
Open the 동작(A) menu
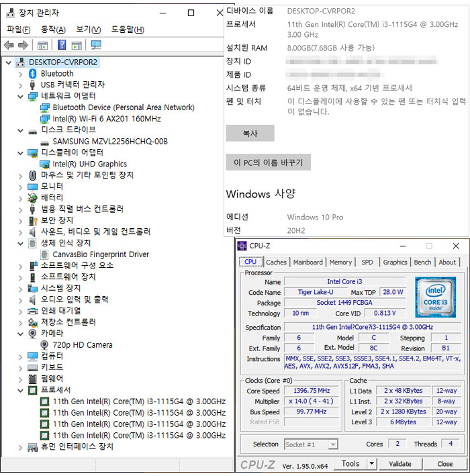point(53,29)
